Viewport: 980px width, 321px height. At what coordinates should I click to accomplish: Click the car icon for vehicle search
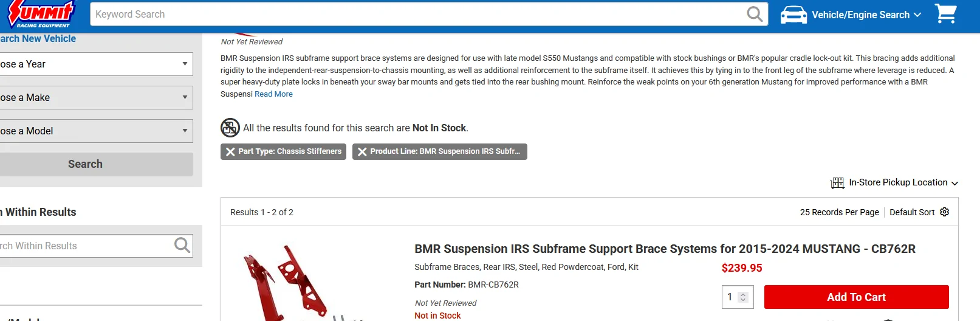point(793,15)
